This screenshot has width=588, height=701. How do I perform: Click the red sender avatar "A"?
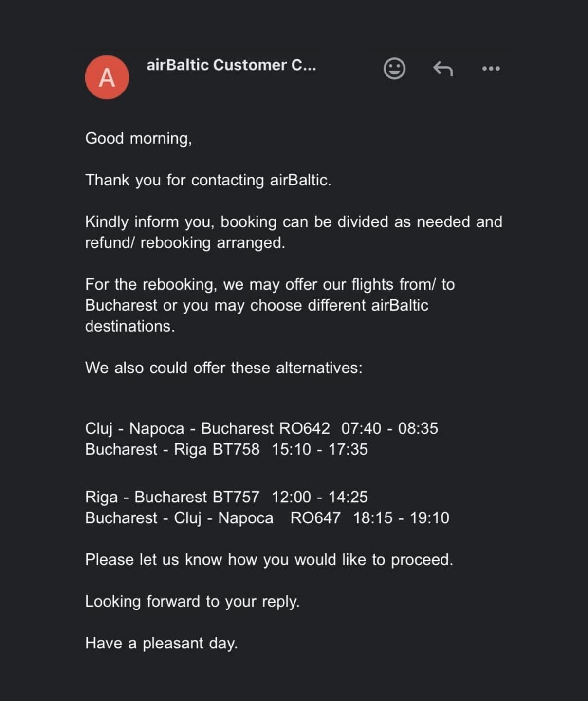coord(107,77)
